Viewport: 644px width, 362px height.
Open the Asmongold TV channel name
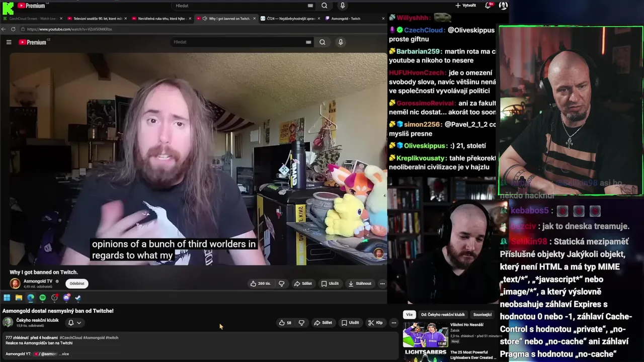pos(38,281)
